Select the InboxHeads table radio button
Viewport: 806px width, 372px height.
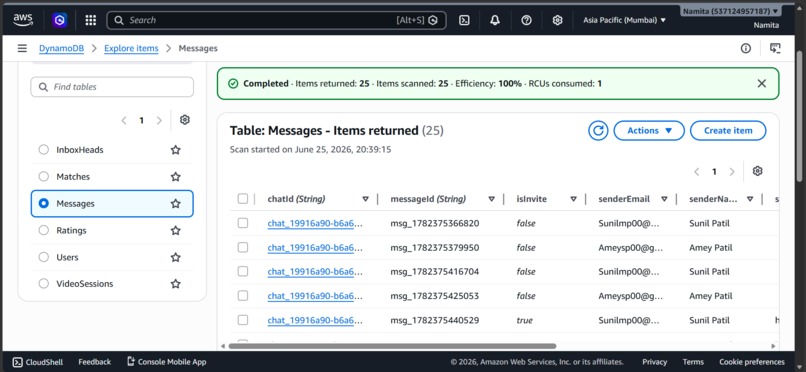coord(44,150)
